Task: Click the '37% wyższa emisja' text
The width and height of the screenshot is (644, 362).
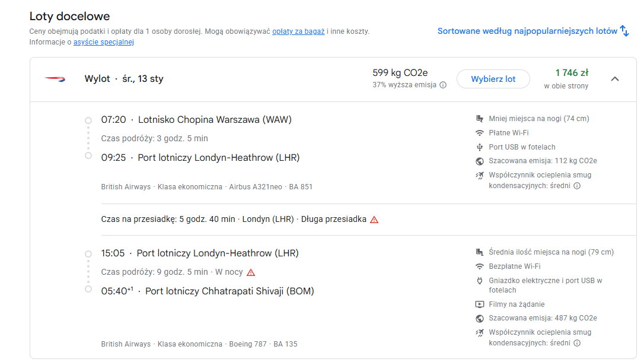Action: pyautogui.click(x=404, y=85)
